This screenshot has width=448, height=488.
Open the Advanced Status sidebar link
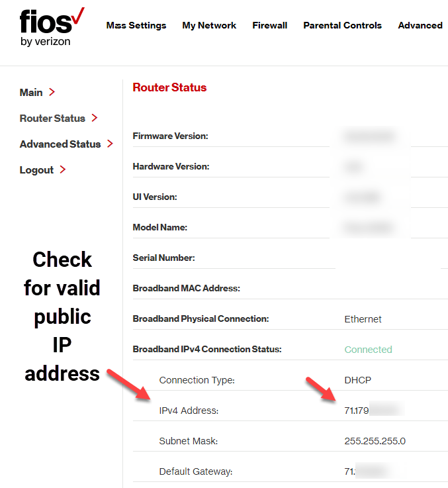coord(60,144)
